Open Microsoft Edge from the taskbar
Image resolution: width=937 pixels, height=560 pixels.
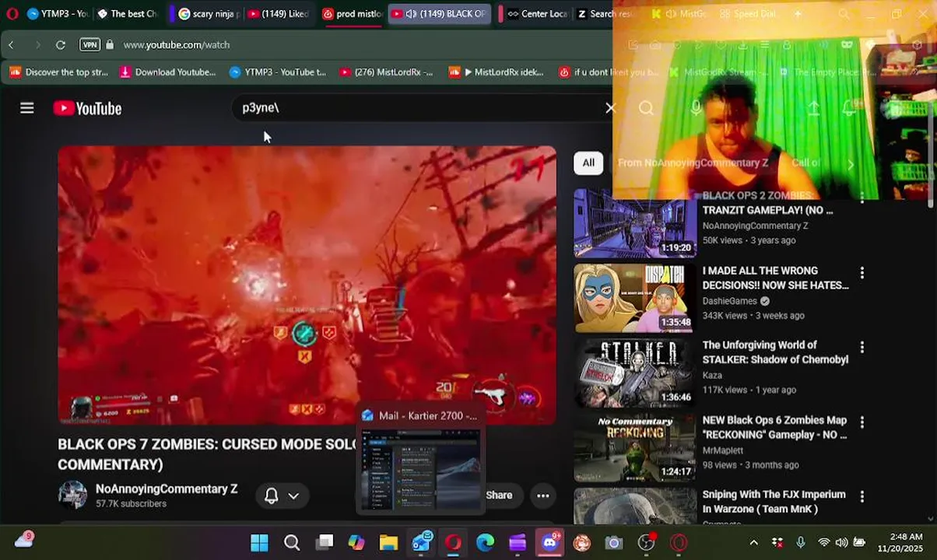[485, 543]
